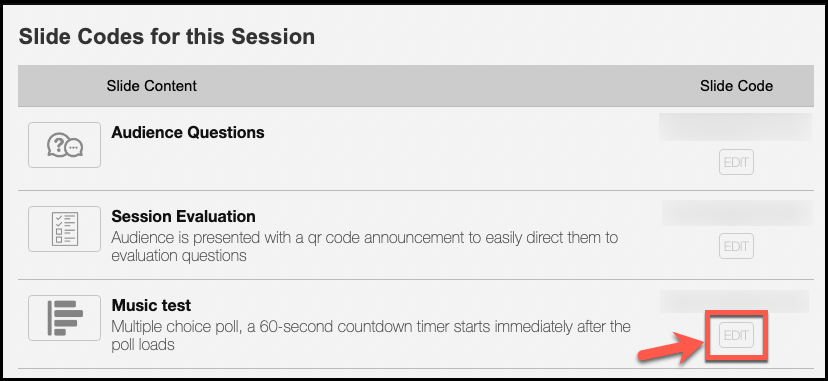
Task: Click EDIT for the Session Evaluation row
Action: [x=736, y=246]
